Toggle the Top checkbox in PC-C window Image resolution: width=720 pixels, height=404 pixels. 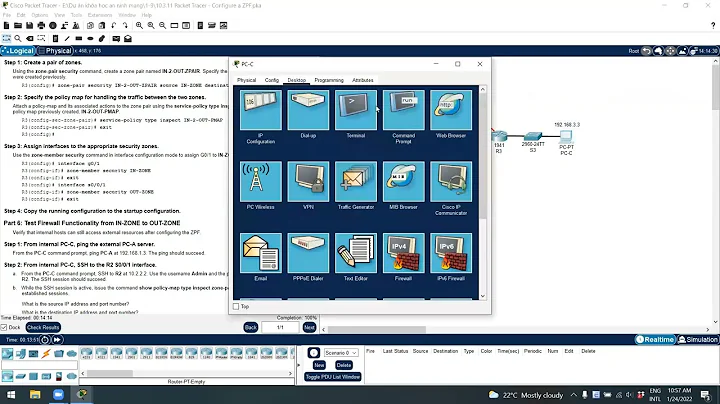pyautogui.click(x=236, y=306)
